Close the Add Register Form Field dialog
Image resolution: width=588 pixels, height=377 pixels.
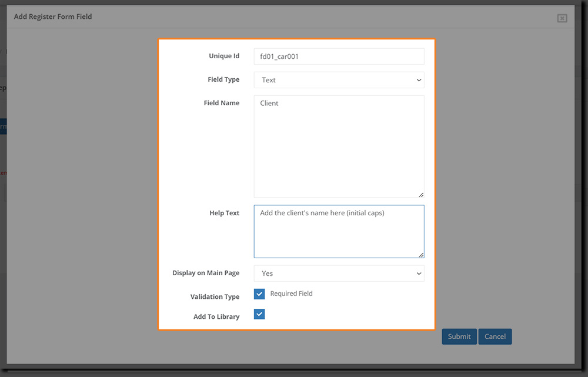point(562,18)
